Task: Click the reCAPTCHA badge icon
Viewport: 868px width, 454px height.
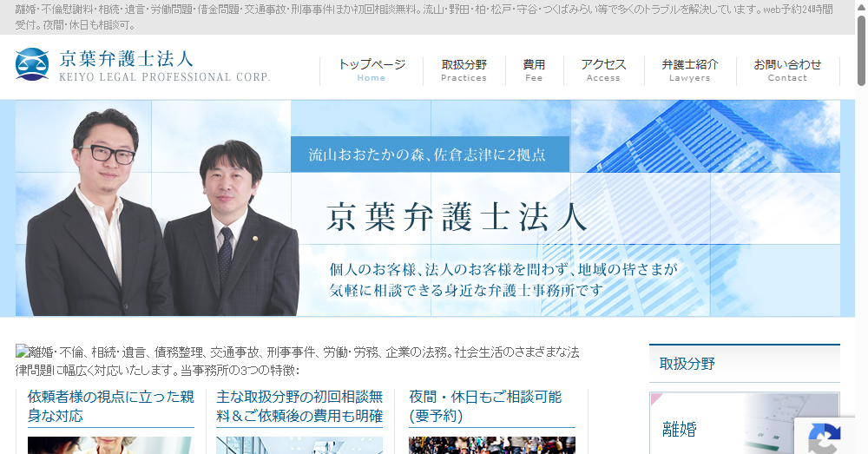Action: [x=825, y=437]
